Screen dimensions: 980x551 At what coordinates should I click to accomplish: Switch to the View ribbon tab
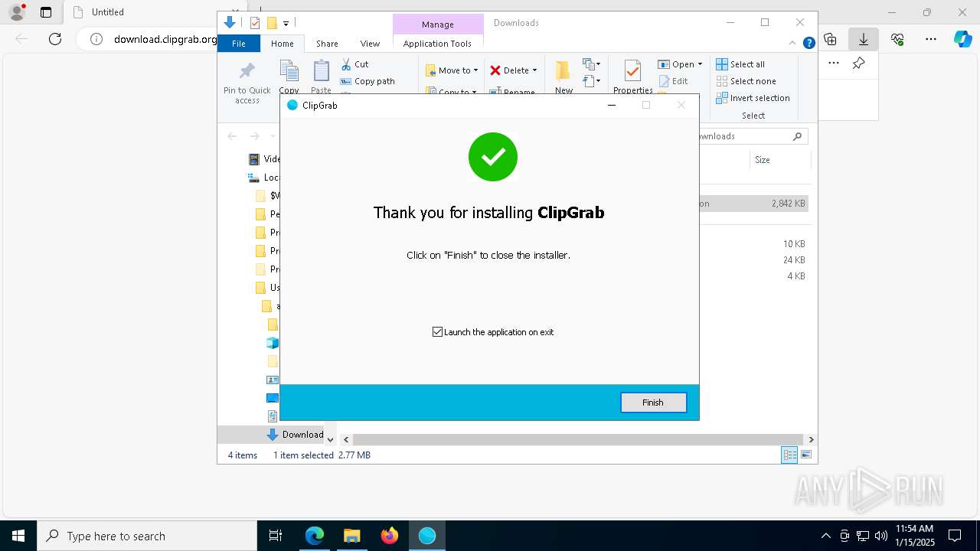pyautogui.click(x=370, y=44)
